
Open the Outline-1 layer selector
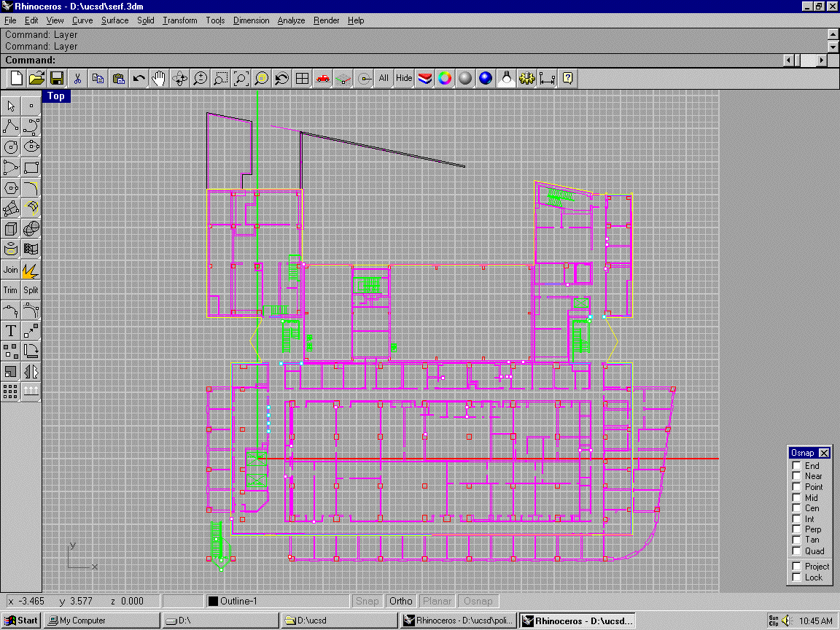[x=255, y=602]
